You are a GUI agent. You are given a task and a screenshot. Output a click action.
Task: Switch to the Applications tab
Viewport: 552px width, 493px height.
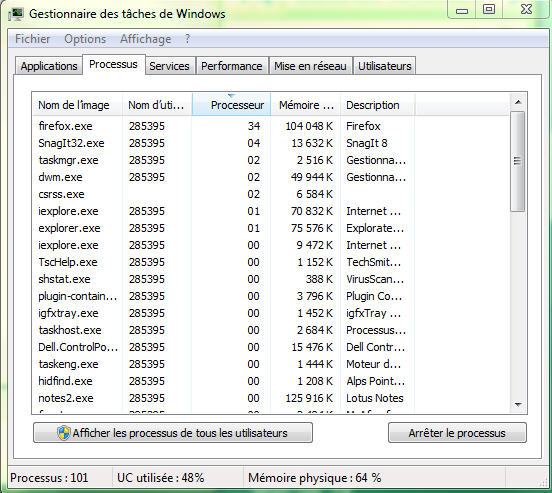[49, 66]
